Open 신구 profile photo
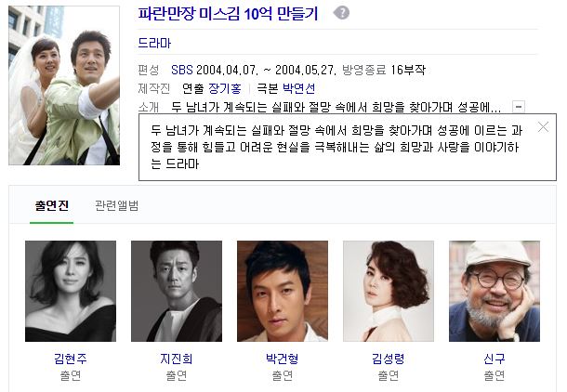The image size is (567, 392). pyautogui.click(x=494, y=291)
